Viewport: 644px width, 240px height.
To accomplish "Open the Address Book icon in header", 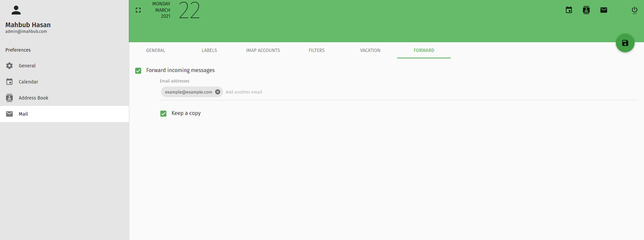I will [586, 10].
